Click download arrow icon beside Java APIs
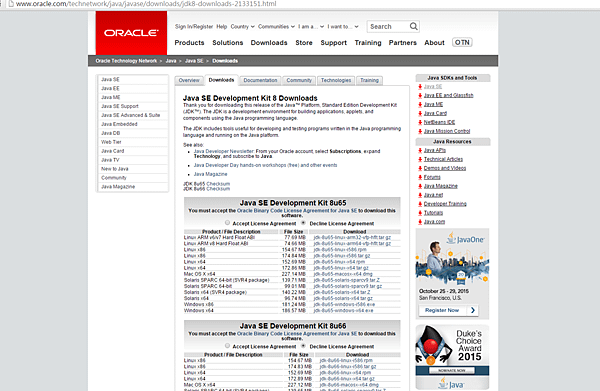The width and height of the screenshot is (600, 391). point(420,150)
